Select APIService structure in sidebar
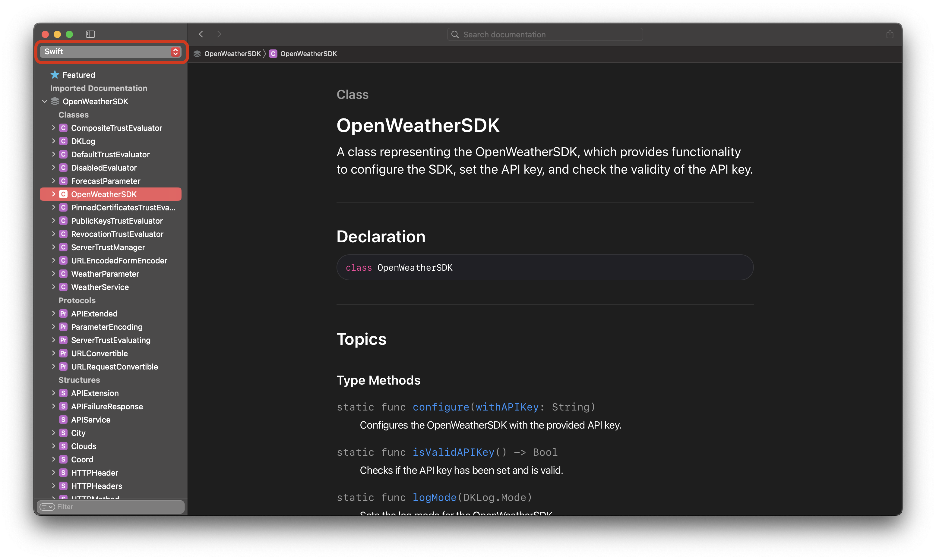 point(90,420)
